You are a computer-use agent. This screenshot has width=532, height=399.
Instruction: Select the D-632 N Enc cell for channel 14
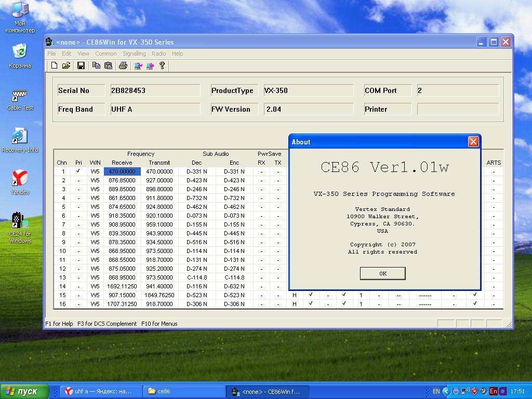pos(234,286)
